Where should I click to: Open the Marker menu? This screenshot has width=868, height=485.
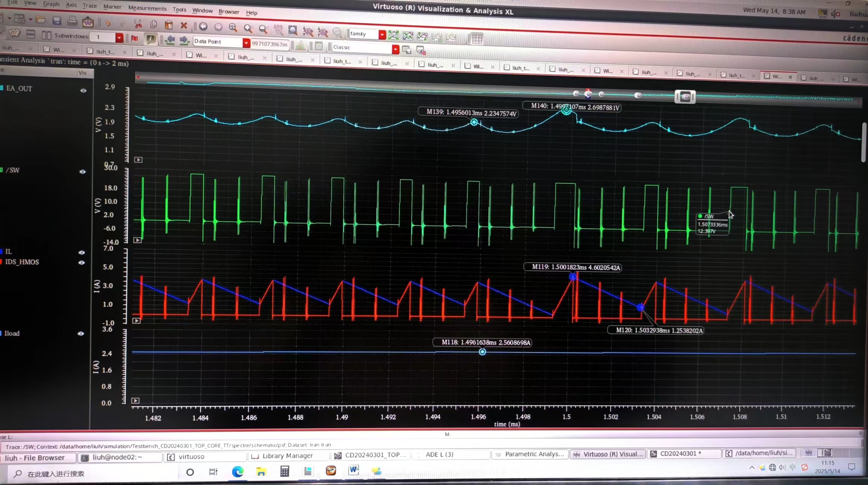112,6
